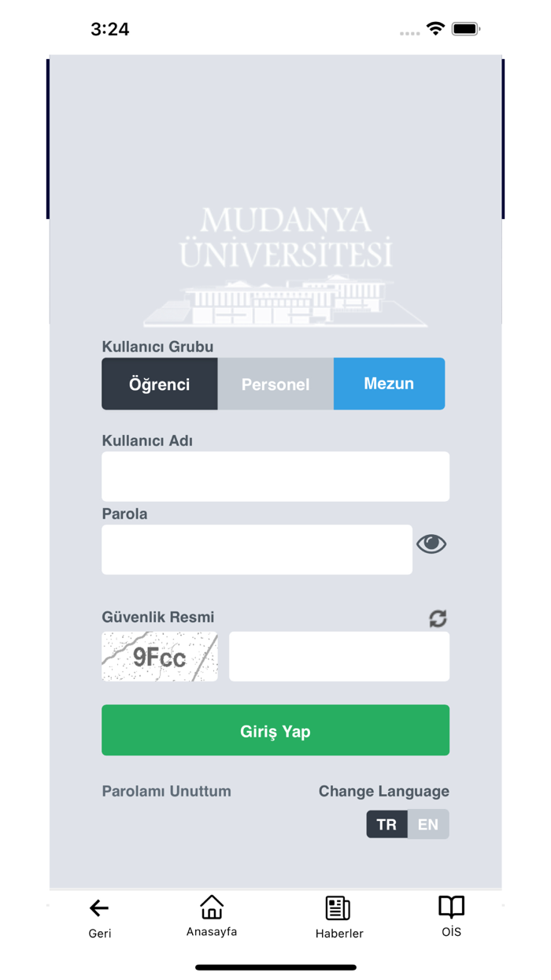Tap the Geri back arrow icon
551x980 pixels.
coord(98,907)
